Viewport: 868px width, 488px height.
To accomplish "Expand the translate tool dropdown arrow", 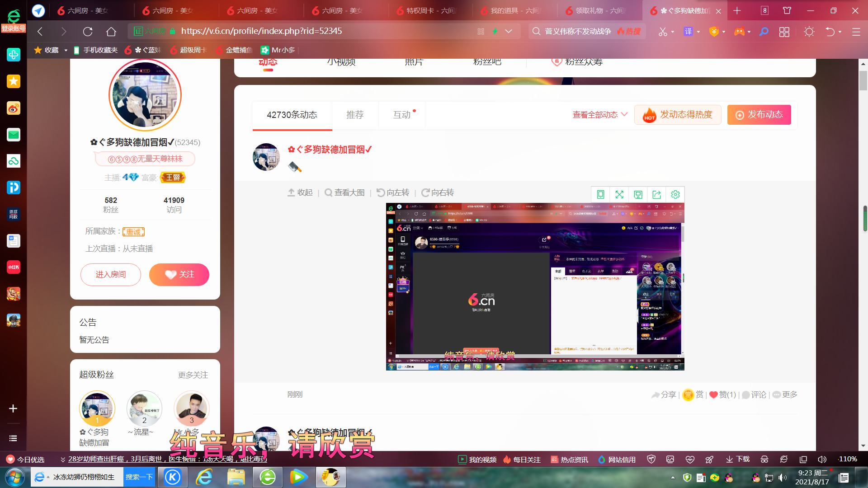I will [698, 32].
